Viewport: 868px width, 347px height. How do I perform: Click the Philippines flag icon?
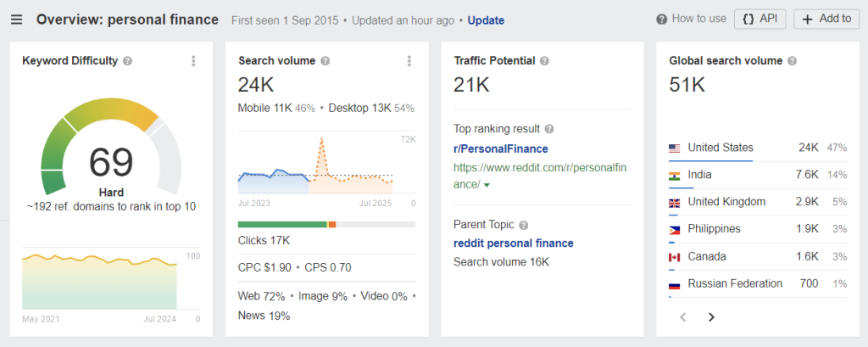coord(674,230)
